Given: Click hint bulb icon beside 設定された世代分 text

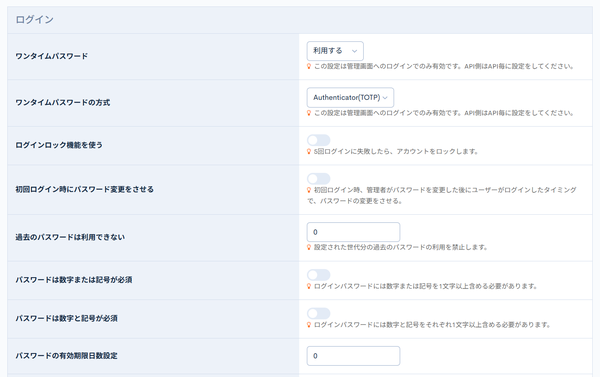Looking at the screenshot, I should coord(309,247).
